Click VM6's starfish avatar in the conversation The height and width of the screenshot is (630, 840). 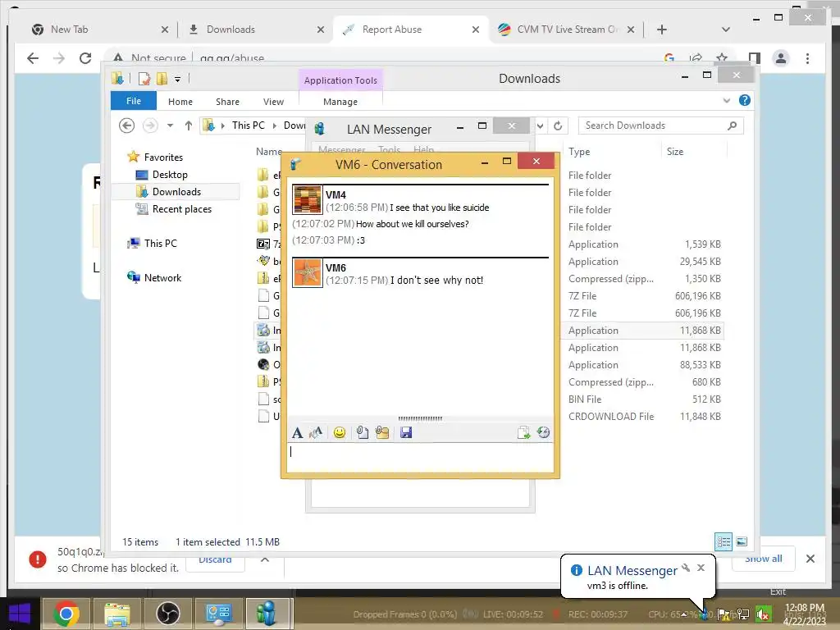tap(308, 272)
